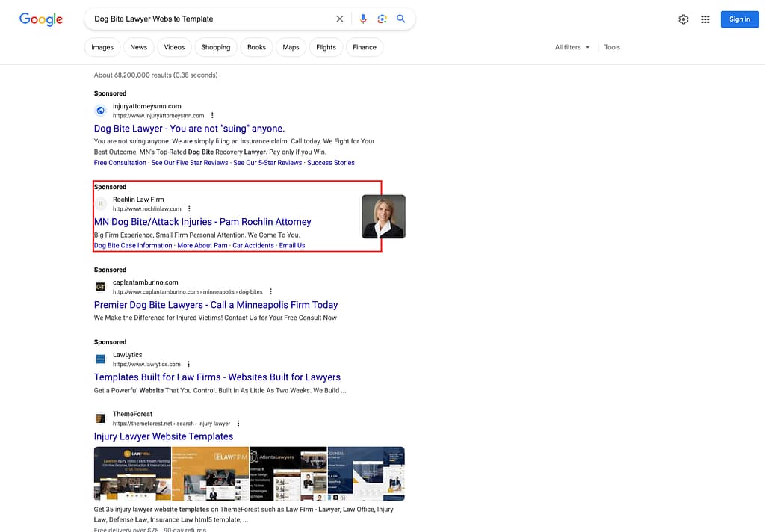The image size is (765, 532).
Task: Open the Free Consultation sitelink
Action: click(120, 163)
